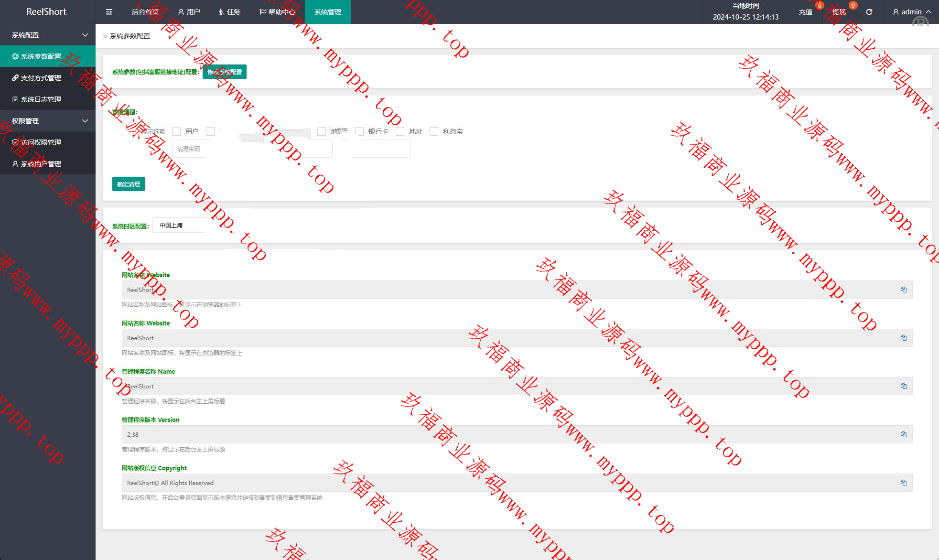Viewport: 939px width, 560px height.
Task: Check the 利息宝 data cleanup checkbox
Action: (434, 131)
